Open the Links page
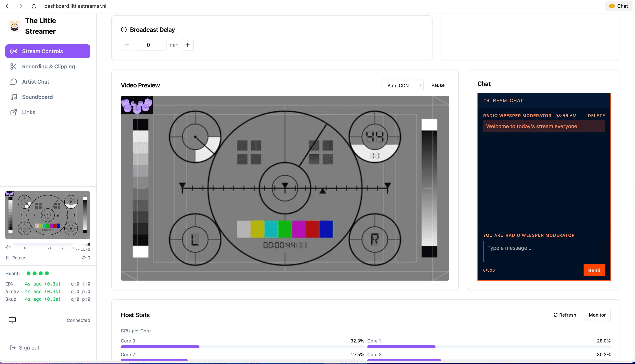Viewport: 635px width, 364px height. pyautogui.click(x=48, y=112)
